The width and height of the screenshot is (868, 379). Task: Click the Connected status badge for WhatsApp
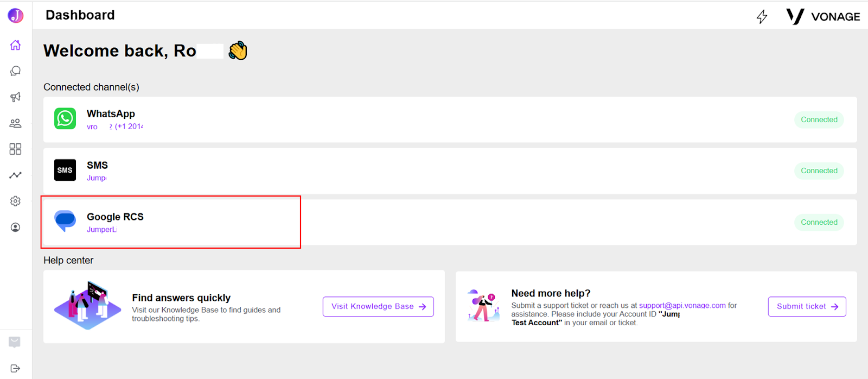[819, 119]
